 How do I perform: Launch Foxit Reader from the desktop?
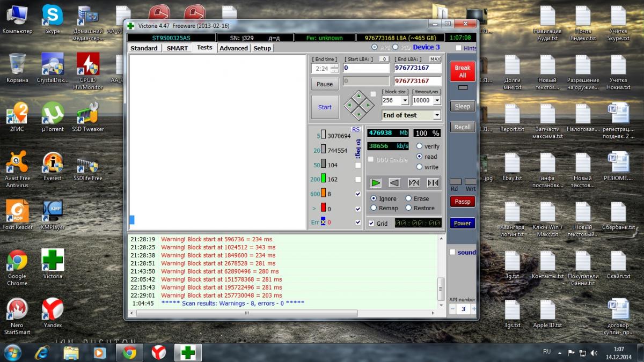(17, 215)
